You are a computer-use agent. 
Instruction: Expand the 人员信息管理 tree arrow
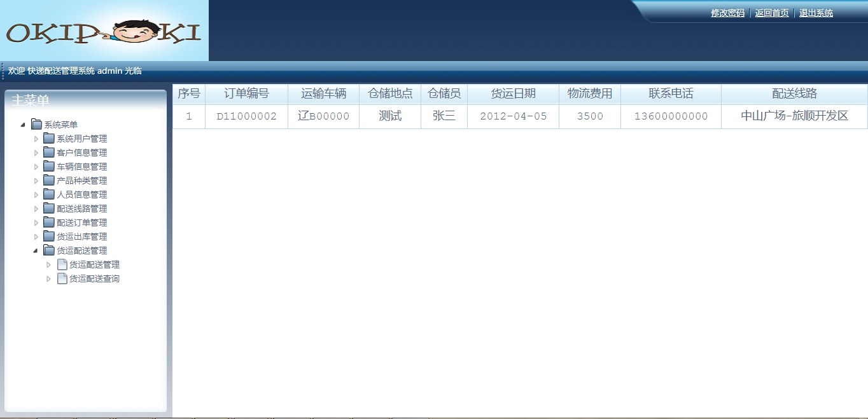tap(36, 195)
